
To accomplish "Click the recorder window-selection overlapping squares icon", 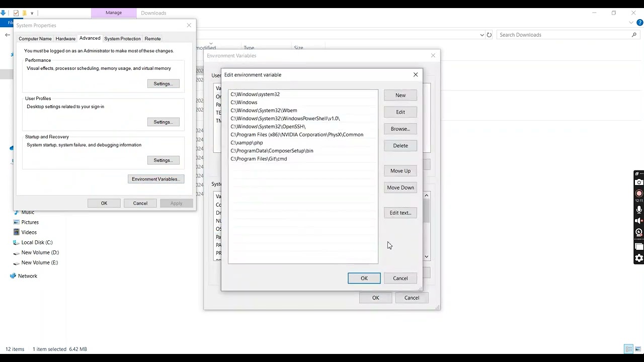I will [x=639, y=246].
